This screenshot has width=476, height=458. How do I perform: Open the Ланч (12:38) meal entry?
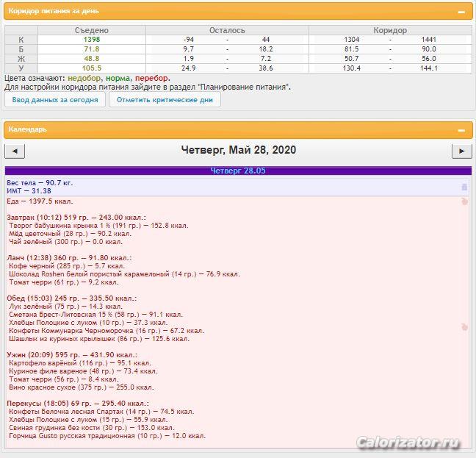[x=68, y=258]
